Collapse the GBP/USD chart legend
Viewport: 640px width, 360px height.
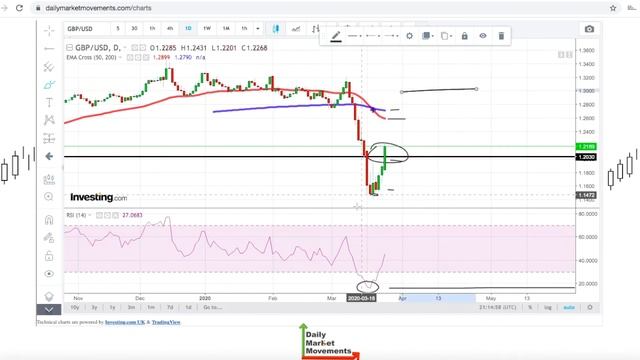(x=69, y=48)
